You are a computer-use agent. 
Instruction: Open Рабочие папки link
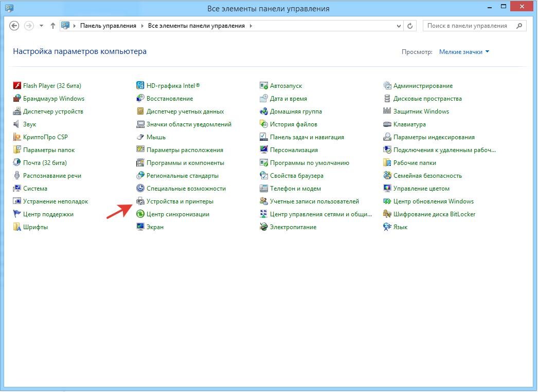(x=415, y=163)
